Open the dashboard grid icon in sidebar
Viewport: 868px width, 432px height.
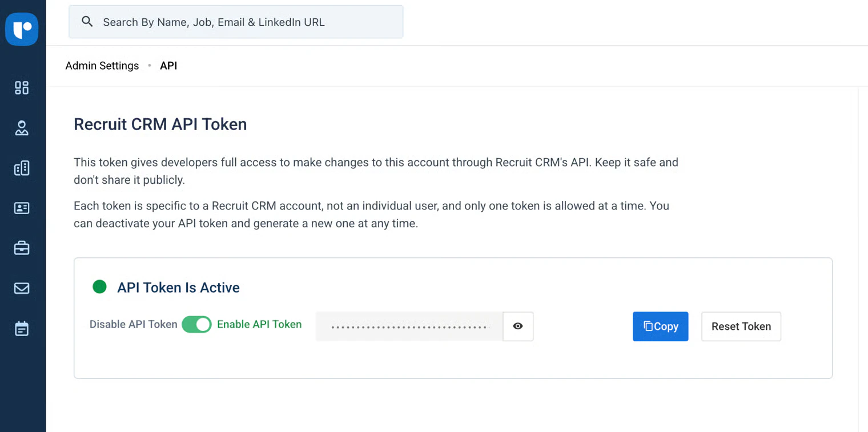(x=22, y=87)
